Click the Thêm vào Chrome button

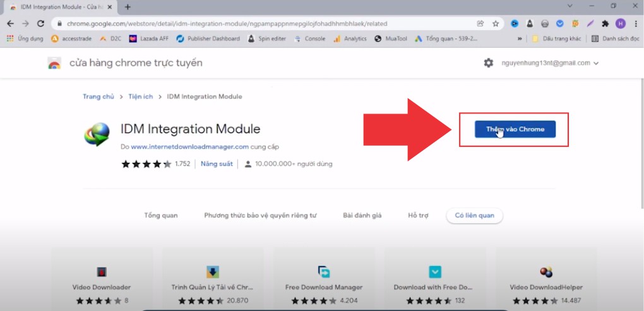[x=515, y=129]
